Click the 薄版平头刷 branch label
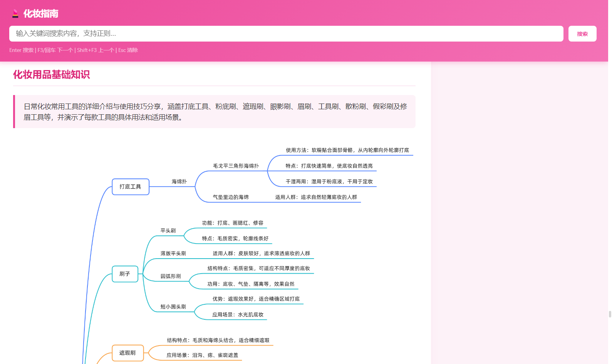 (173, 254)
